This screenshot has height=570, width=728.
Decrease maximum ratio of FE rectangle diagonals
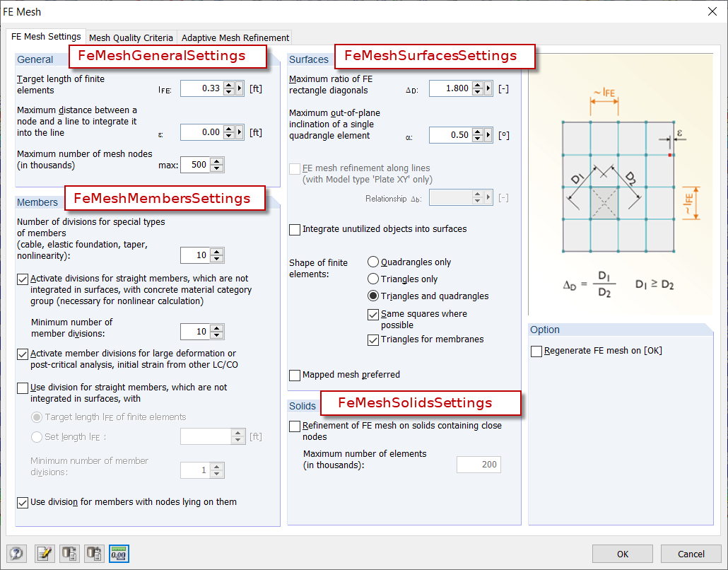coord(476,93)
